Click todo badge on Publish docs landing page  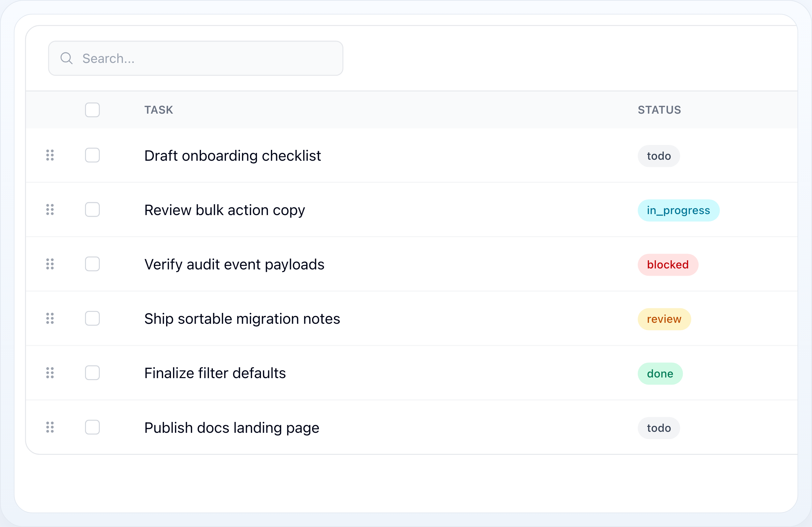[659, 428]
